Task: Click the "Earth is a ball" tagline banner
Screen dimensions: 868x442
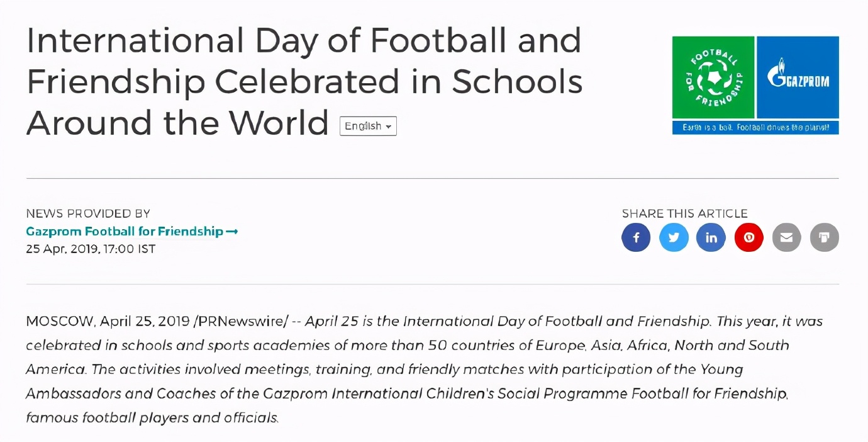Action: (755, 128)
